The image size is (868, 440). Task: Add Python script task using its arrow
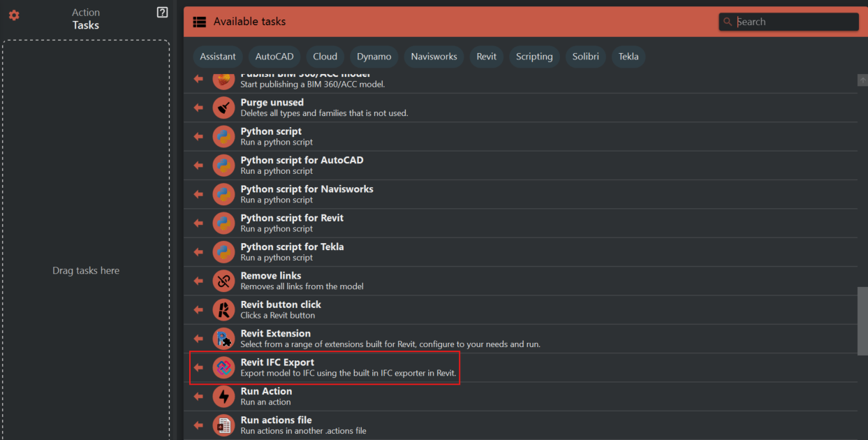click(198, 136)
